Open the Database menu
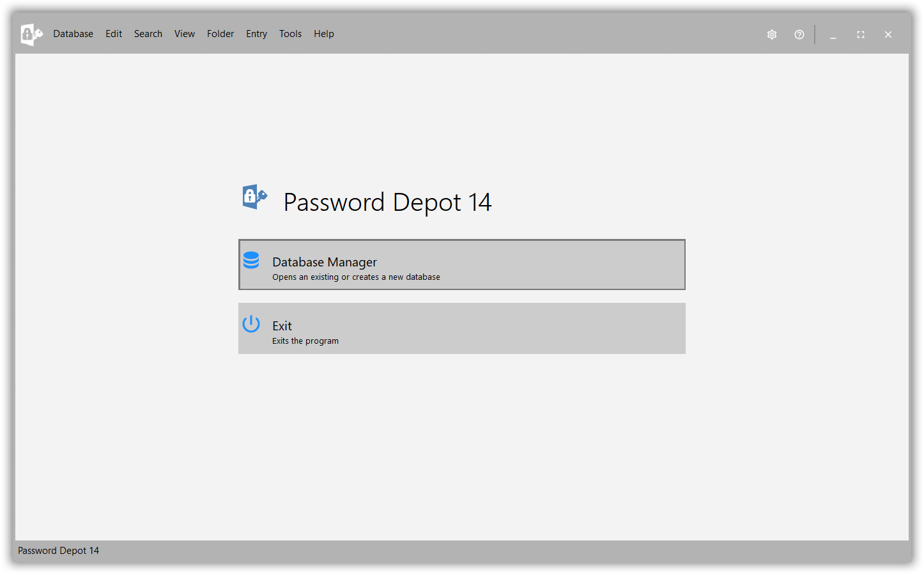The width and height of the screenshot is (924, 575). pos(73,34)
